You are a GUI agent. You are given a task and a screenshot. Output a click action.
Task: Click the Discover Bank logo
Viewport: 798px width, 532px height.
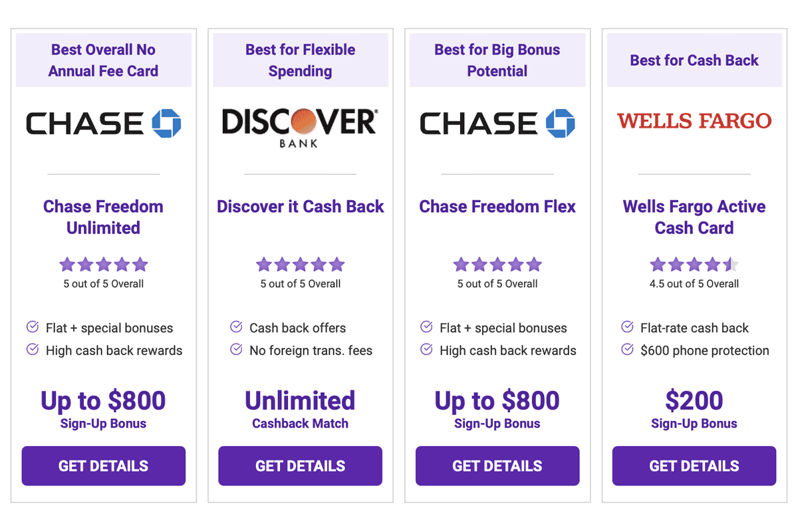click(x=300, y=126)
